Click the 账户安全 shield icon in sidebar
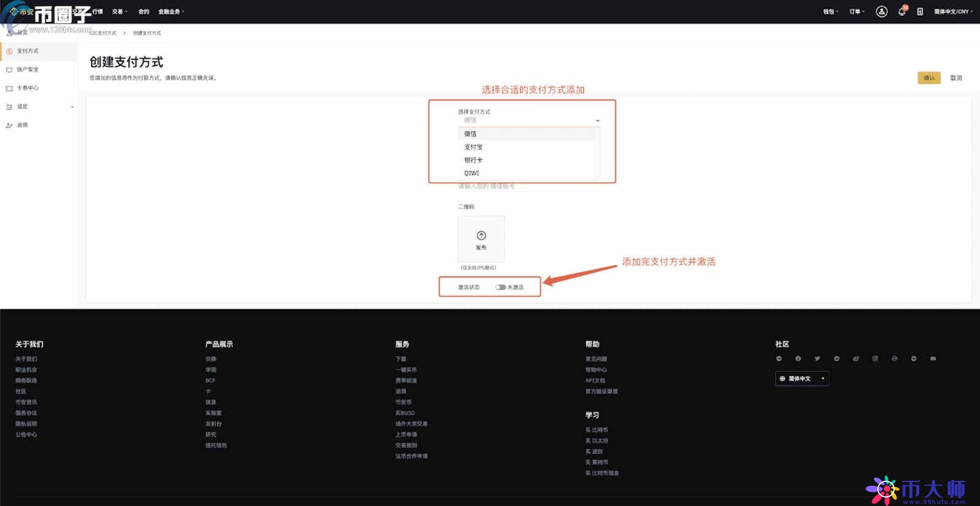The width and height of the screenshot is (980, 506). coord(9,70)
